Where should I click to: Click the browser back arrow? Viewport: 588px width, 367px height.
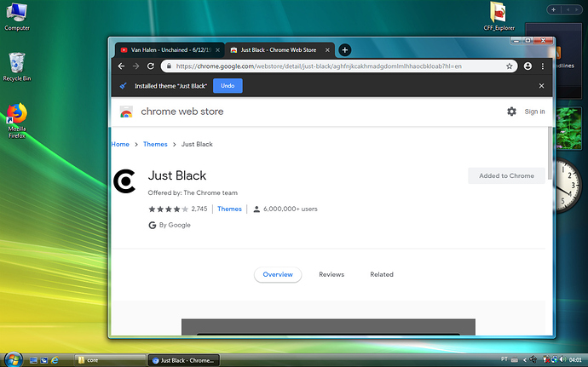point(120,66)
